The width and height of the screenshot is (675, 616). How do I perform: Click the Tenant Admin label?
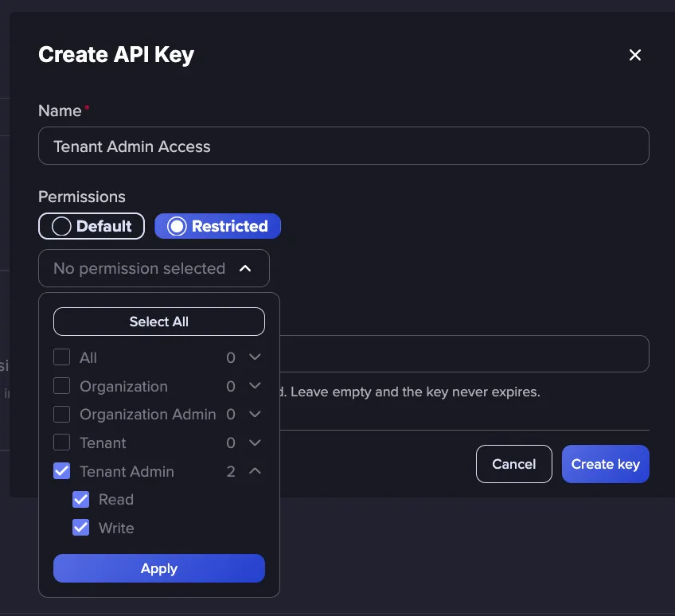(x=127, y=471)
